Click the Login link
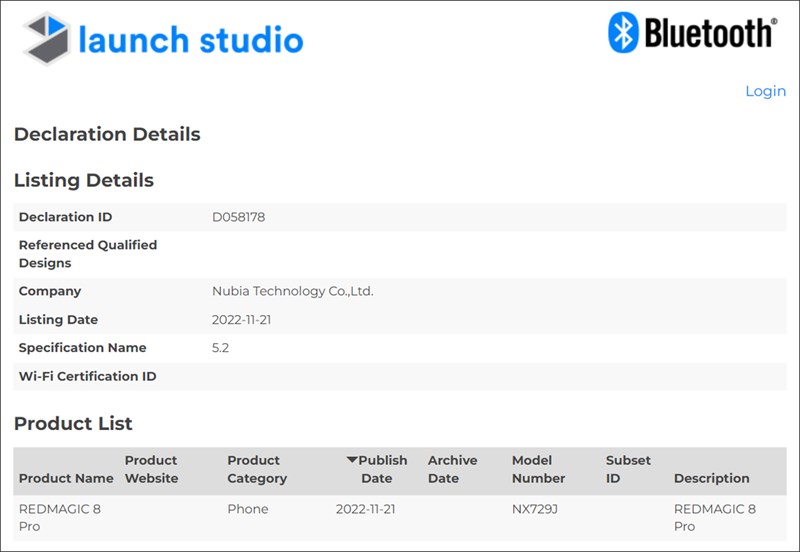800x552 pixels. (x=765, y=91)
